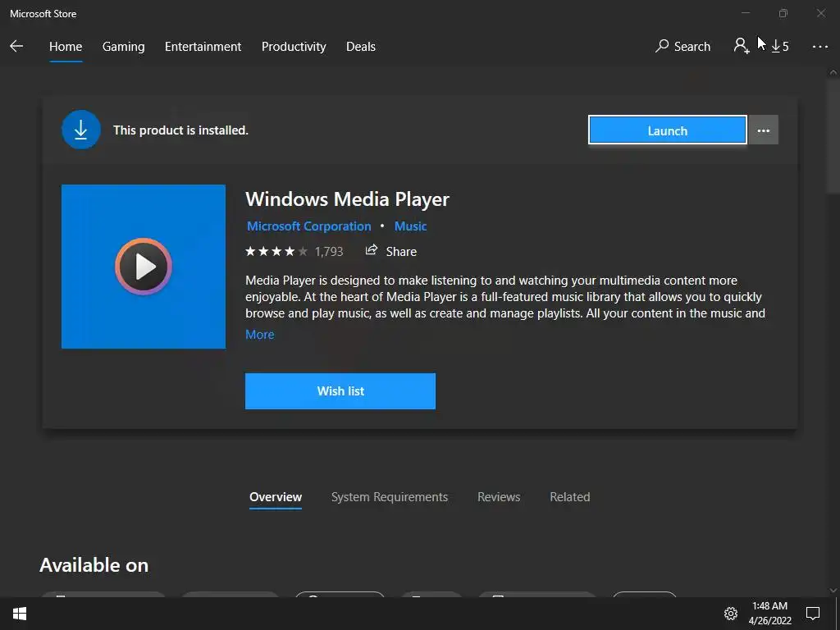This screenshot has height=630, width=840.
Task: Open the See more menu in header
Action: pos(819,47)
